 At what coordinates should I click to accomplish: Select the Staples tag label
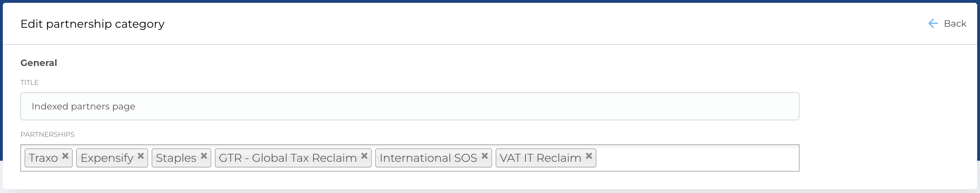176,158
